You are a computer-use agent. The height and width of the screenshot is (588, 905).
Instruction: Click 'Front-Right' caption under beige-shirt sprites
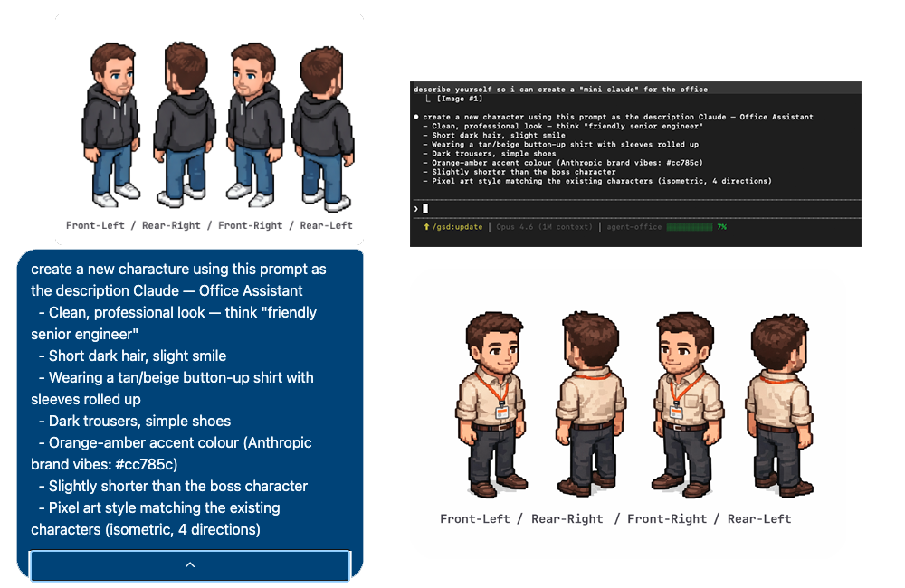point(667,518)
